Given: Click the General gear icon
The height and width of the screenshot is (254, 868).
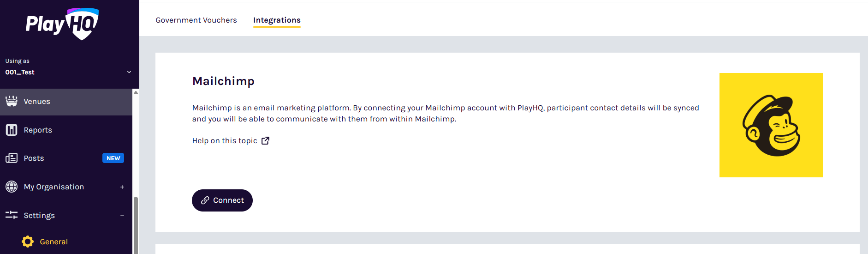Looking at the screenshot, I should point(28,242).
